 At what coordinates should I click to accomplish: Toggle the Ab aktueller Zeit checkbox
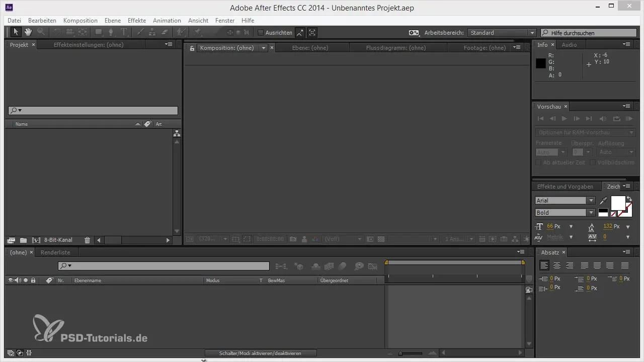(538, 162)
